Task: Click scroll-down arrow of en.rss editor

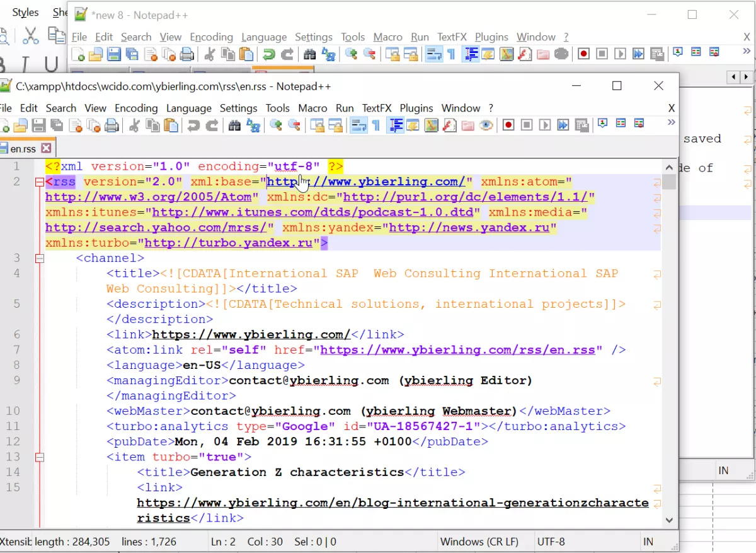Action: [x=669, y=520]
